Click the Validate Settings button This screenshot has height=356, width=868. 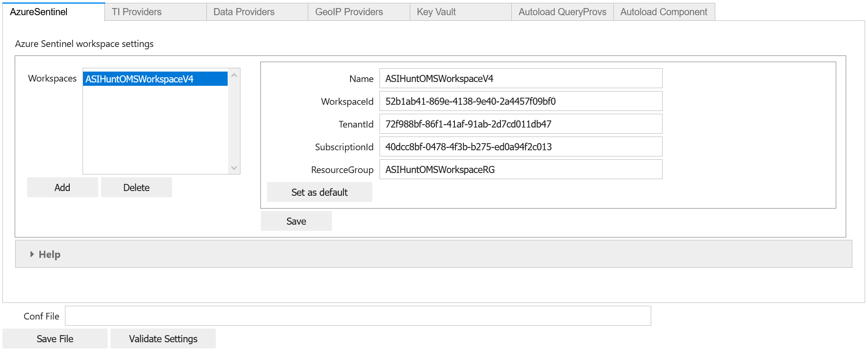(163, 339)
